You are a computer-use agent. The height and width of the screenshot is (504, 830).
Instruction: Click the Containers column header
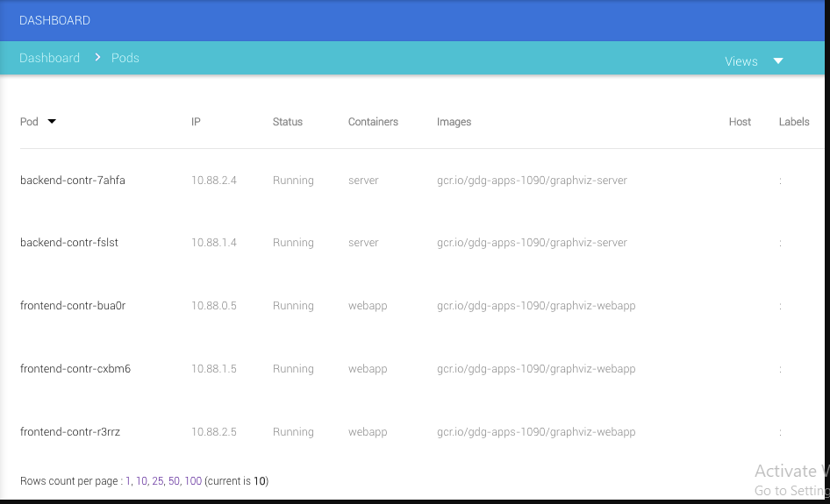point(373,122)
